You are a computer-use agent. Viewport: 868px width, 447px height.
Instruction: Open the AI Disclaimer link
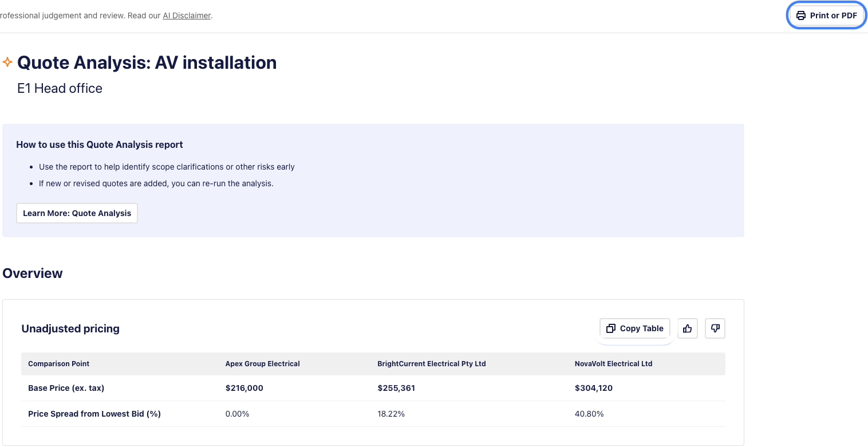(187, 15)
